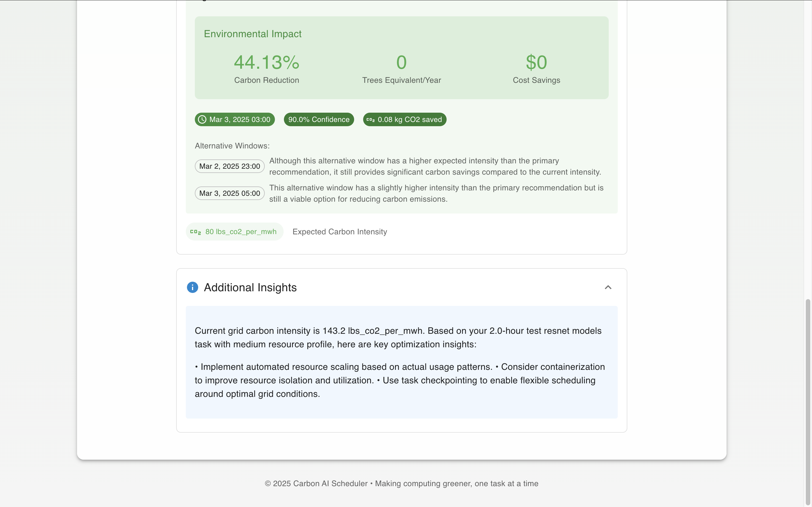This screenshot has height=507, width=812.
Task: Click the CO2 icon in the saved chip
Action: (x=370, y=120)
